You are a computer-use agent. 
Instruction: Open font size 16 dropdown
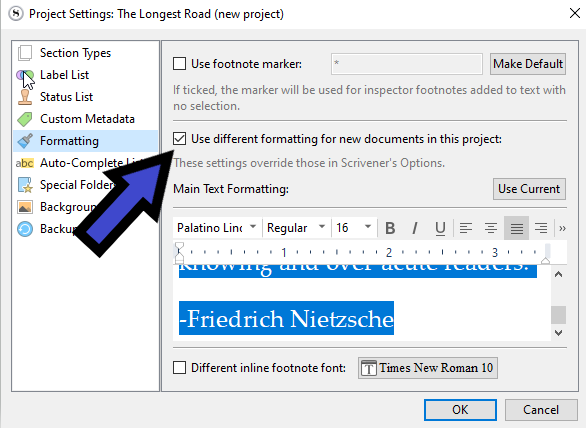[353, 228]
